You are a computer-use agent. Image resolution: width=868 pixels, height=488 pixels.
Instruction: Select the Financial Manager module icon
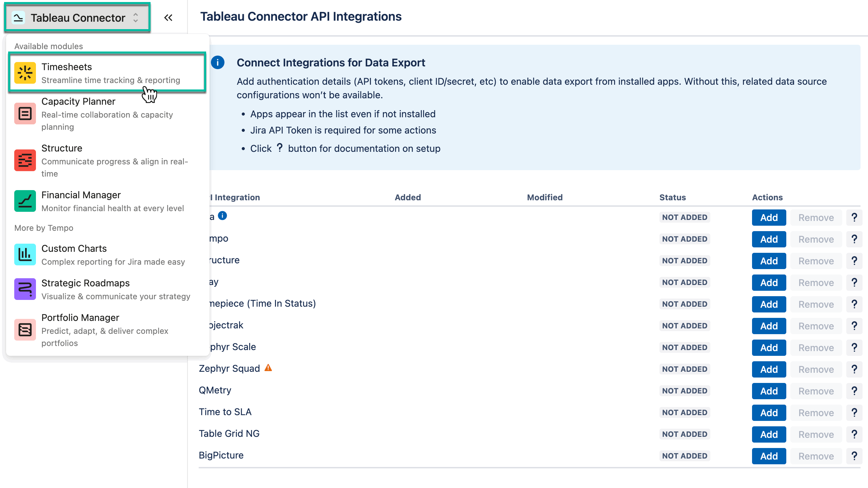25,201
